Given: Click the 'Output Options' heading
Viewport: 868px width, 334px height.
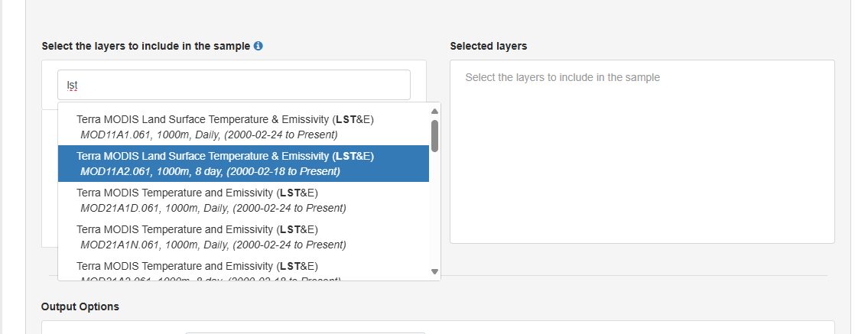Looking at the screenshot, I should coord(80,306).
